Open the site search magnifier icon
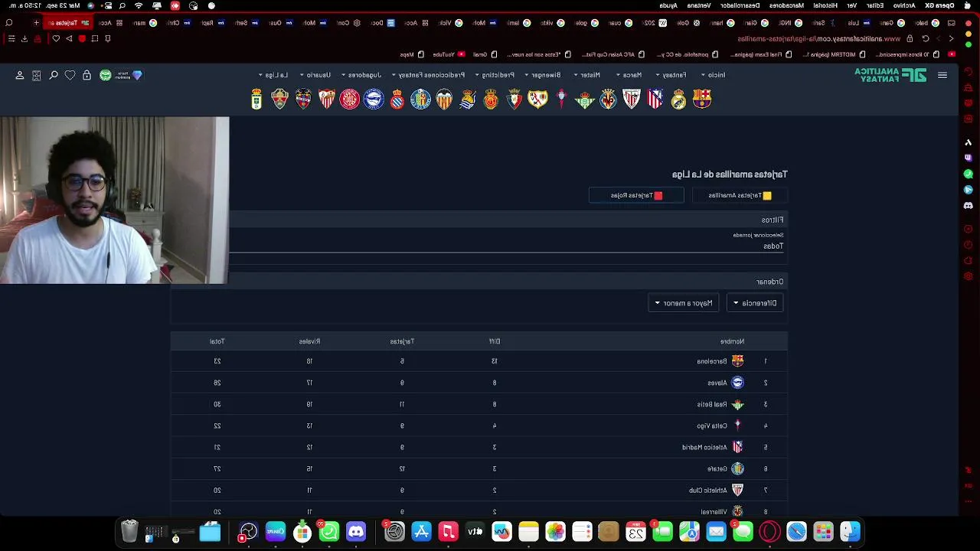 click(54, 75)
